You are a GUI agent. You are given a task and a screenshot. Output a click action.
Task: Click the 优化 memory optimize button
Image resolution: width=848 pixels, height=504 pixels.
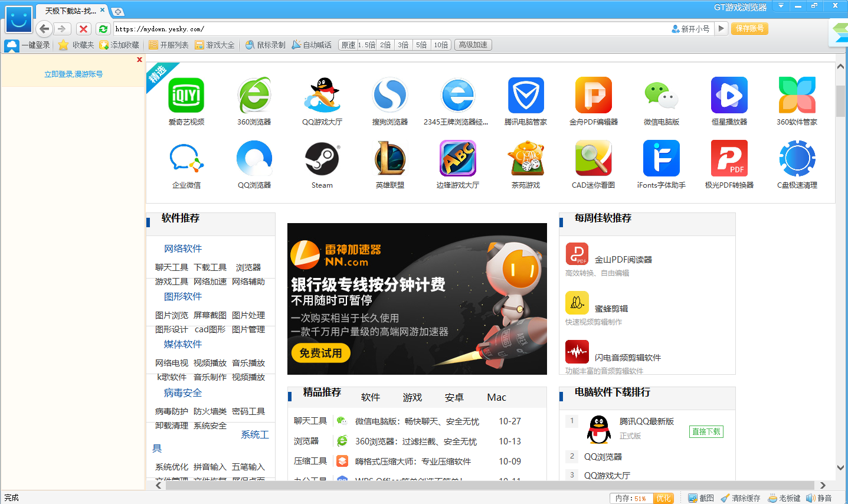(663, 498)
